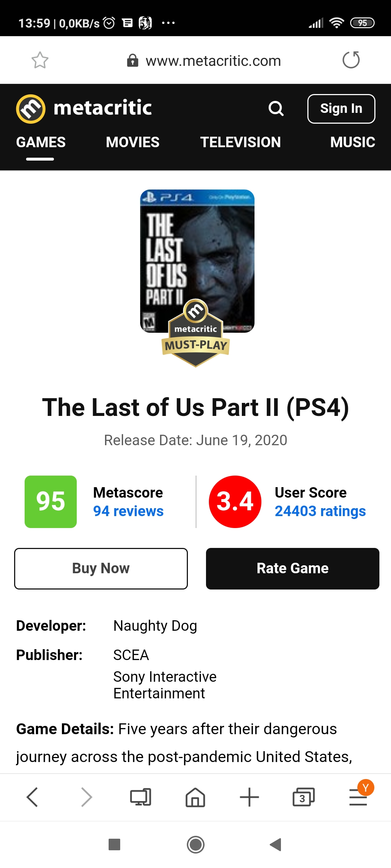Switch to the MOVIES tab
The height and width of the screenshot is (868, 391).
pyautogui.click(x=133, y=142)
